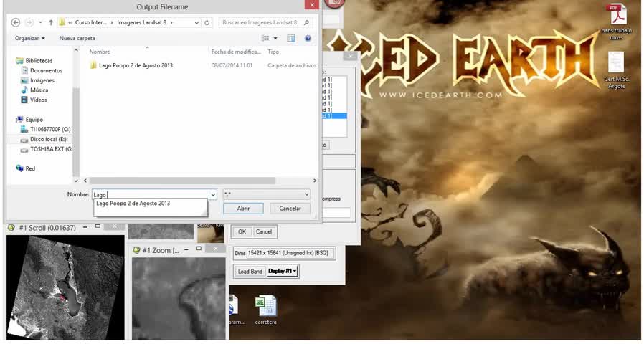Image resolution: width=644 pixels, height=344 pixels.
Task: Sort by Nombre column header
Action: [x=100, y=52]
